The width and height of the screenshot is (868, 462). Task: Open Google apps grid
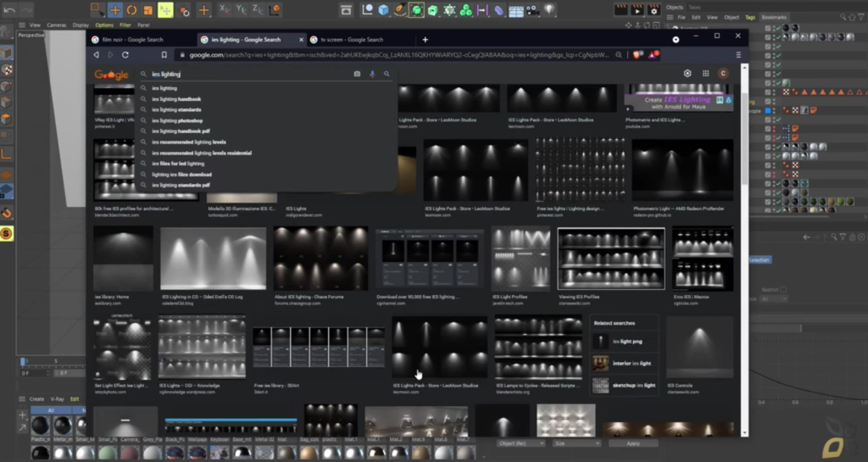point(705,73)
